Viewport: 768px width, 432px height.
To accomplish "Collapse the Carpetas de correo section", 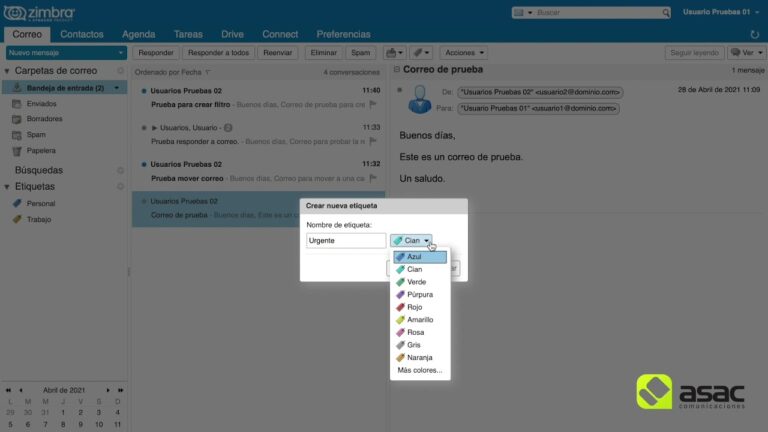I will pos(7,71).
